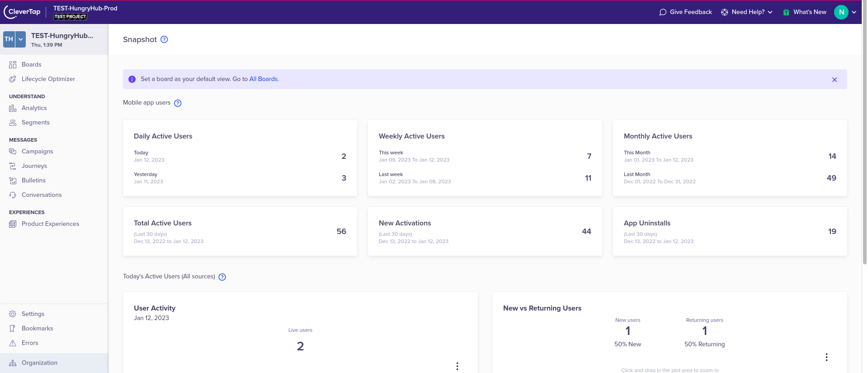Click the Give Feedback button

[x=685, y=12]
